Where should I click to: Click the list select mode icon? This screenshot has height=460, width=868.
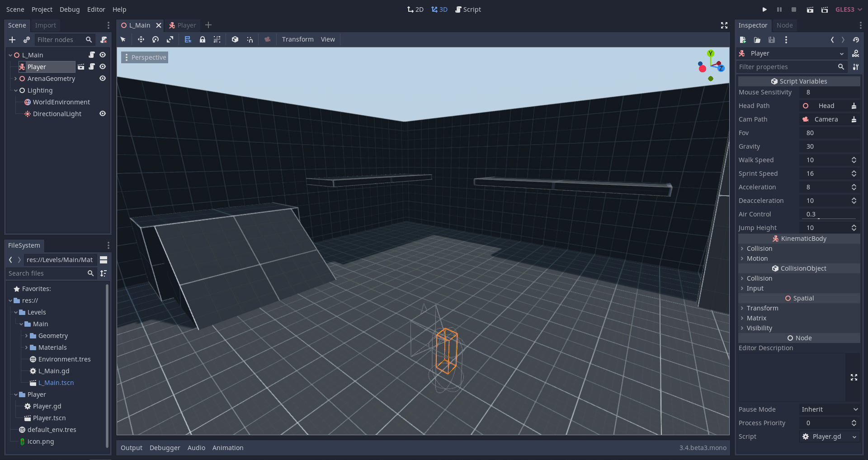click(x=188, y=39)
